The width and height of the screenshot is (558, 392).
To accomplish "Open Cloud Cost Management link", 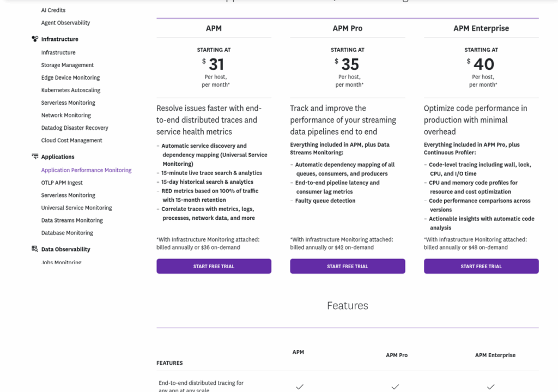I will [x=71, y=140].
